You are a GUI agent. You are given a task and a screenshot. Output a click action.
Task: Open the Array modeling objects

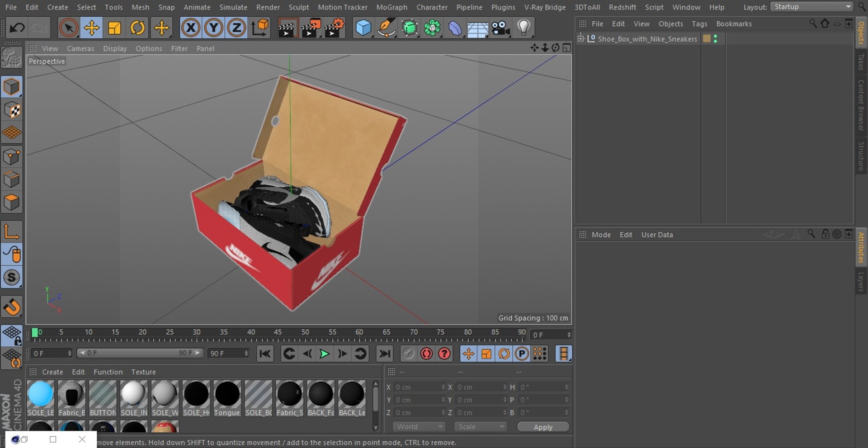[x=433, y=28]
